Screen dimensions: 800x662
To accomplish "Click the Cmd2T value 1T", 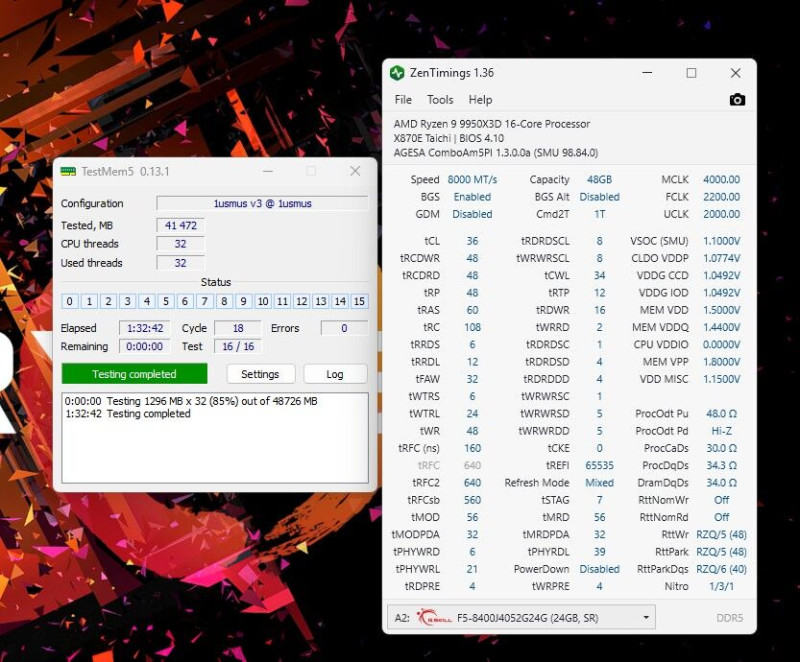I will click(599, 214).
